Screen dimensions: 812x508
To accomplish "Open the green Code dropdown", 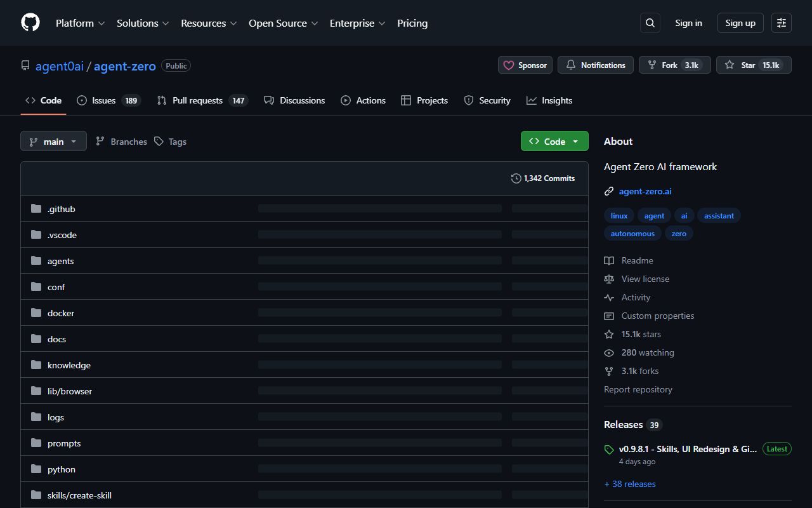I will pos(554,141).
